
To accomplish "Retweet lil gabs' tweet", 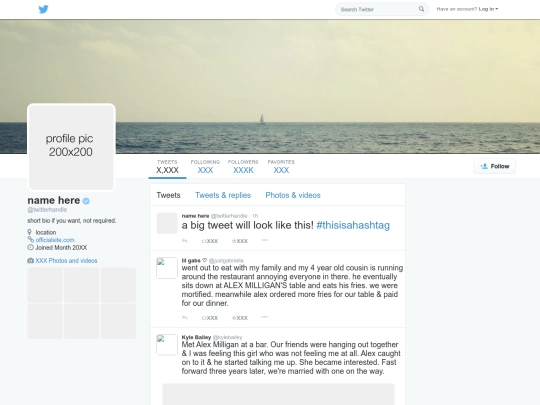I will point(210,318).
